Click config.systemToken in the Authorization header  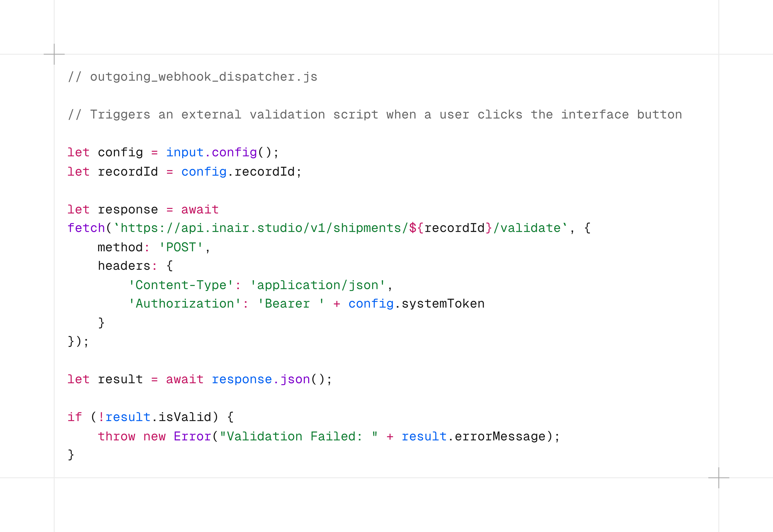pos(417,304)
